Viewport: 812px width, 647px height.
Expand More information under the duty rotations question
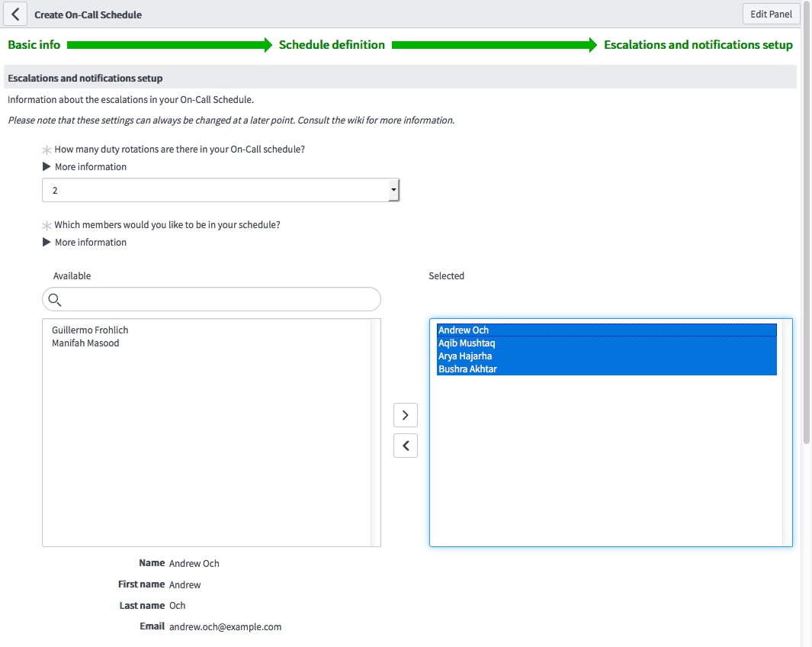85,166
